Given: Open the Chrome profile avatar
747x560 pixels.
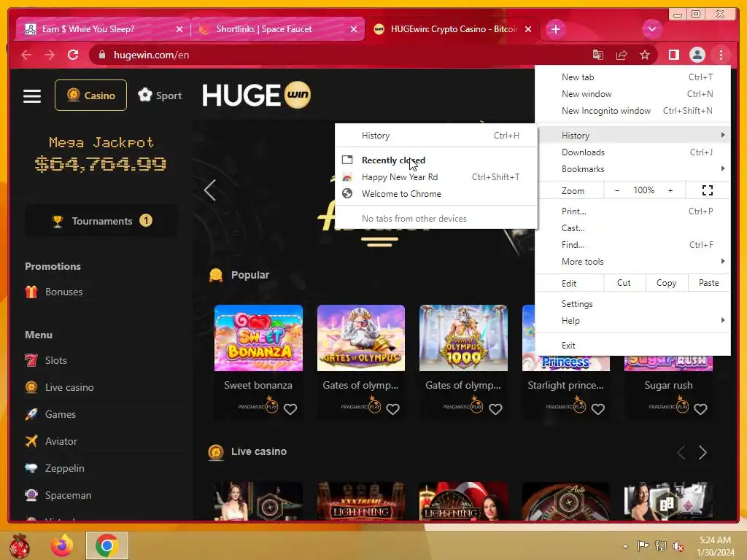Looking at the screenshot, I should [697, 55].
